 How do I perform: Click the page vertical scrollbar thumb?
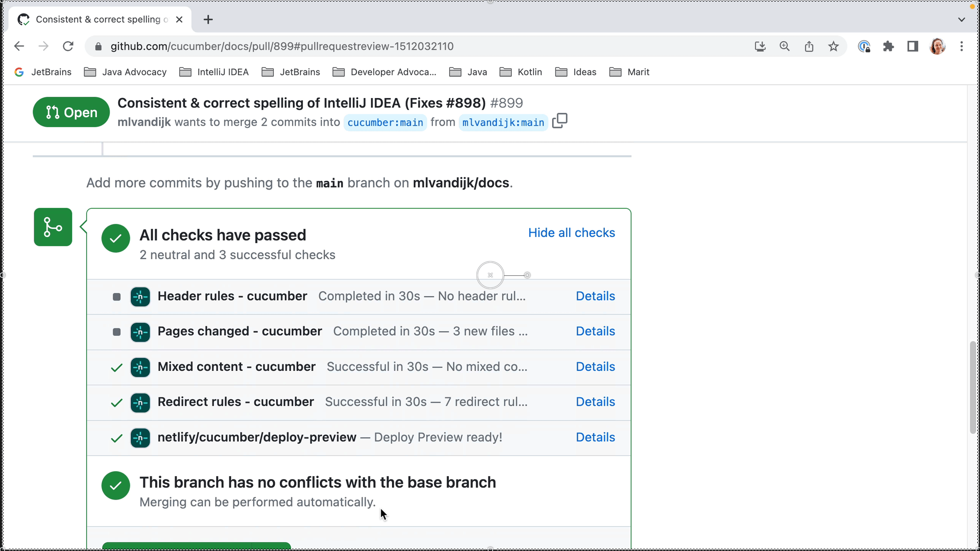[972, 387]
